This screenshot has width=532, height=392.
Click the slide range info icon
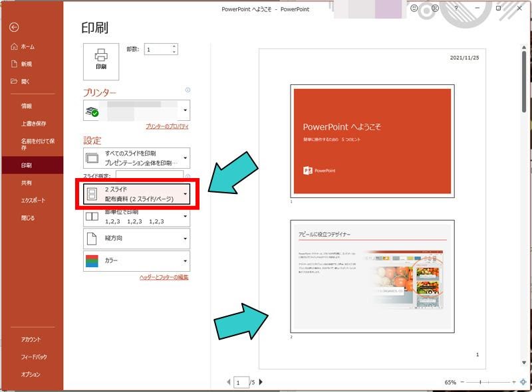pos(188,176)
